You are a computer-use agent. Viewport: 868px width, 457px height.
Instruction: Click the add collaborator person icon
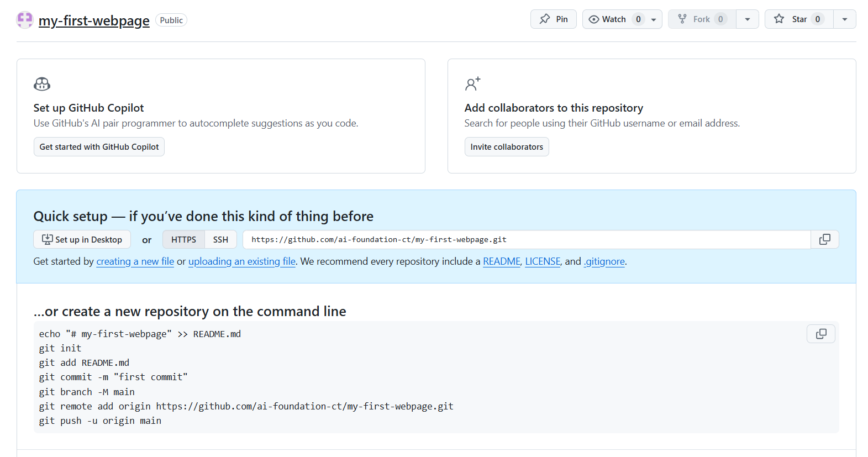472,84
